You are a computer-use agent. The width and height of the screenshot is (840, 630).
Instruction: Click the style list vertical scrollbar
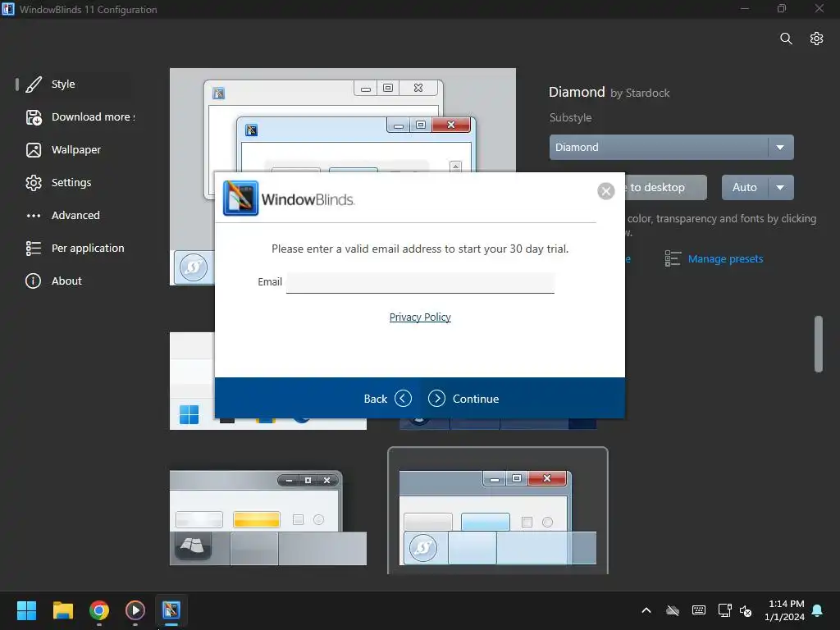pos(818,344)
